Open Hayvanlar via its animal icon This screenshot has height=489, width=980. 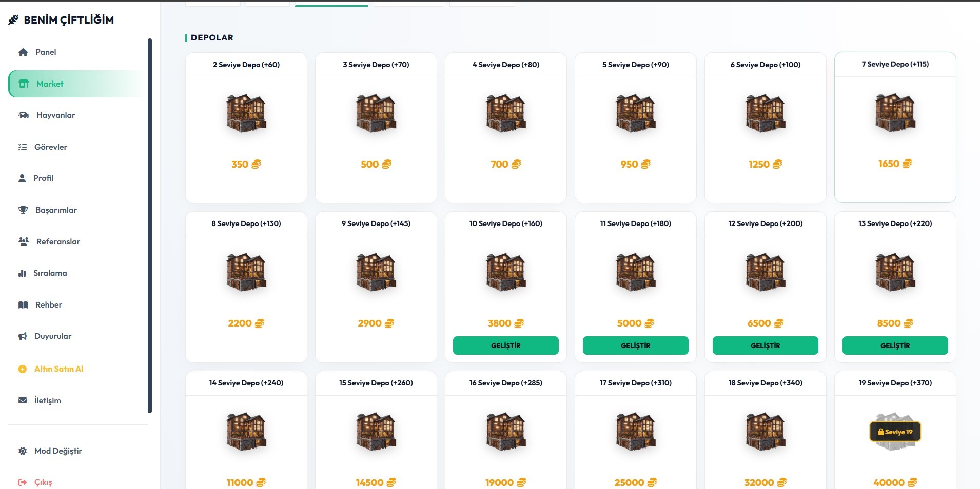[24, 115]
